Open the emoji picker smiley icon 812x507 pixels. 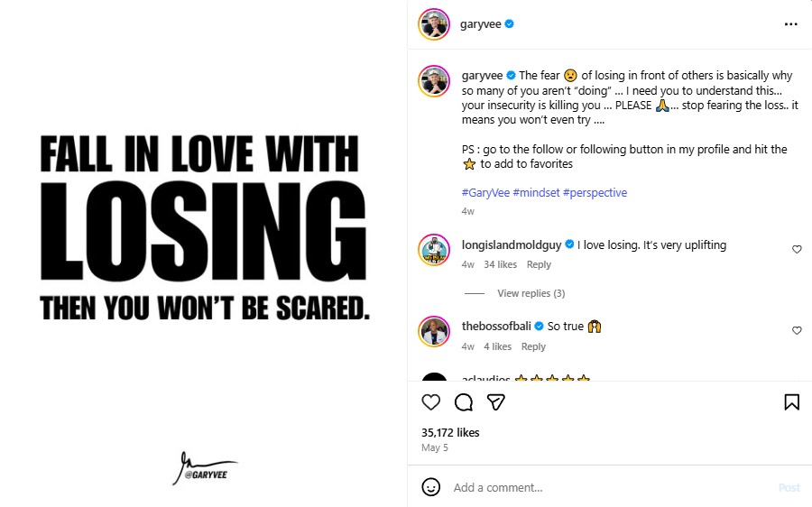point(431,487)
